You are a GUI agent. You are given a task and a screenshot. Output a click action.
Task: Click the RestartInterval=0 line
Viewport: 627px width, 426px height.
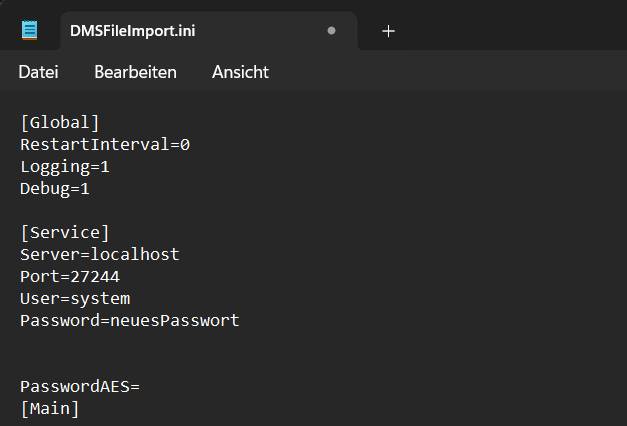[105, 144]
